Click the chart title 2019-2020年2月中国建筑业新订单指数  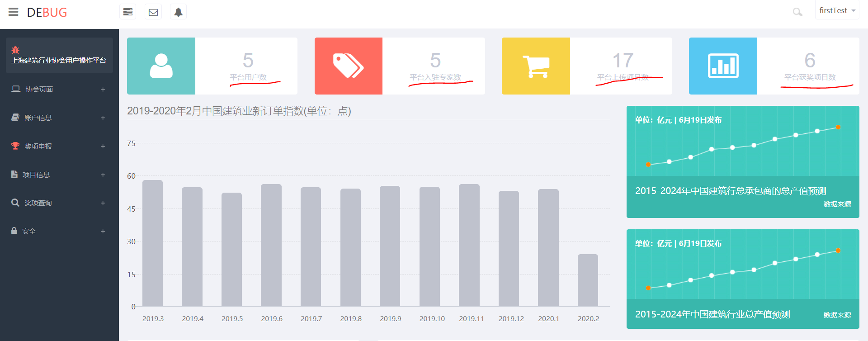tap(239, 111)
